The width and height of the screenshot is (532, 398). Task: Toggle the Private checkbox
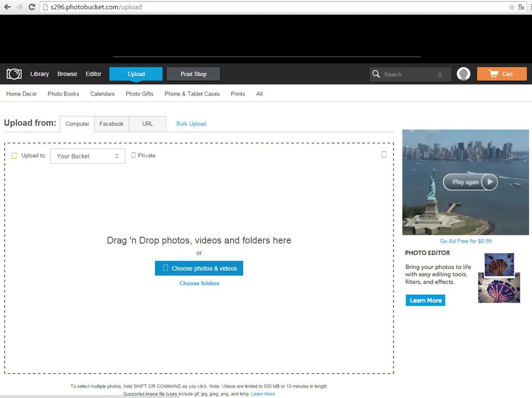click(x=134, y=155)
